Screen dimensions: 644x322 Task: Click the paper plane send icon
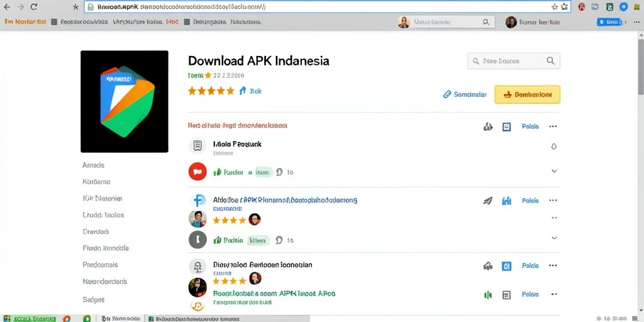pyautogui.click(x=488, y=201)
